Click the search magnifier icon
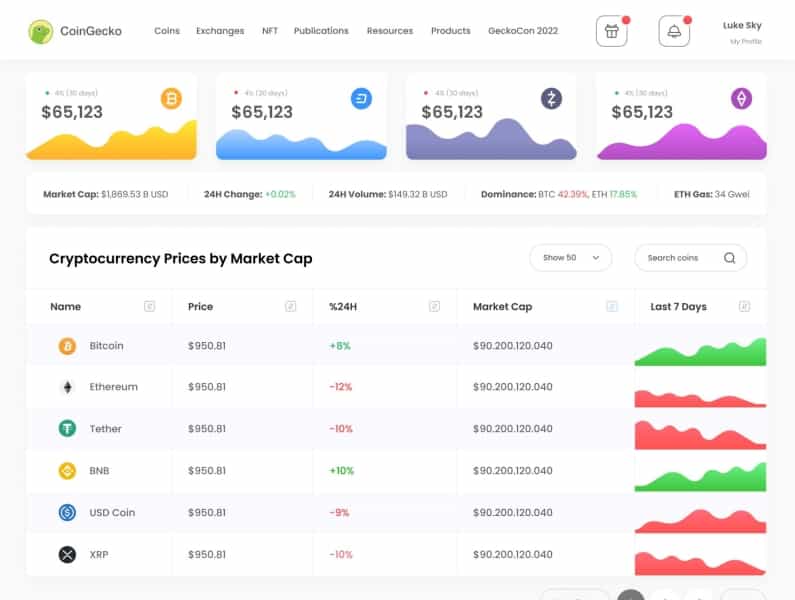Screen dimensions: 795x600 tap(730, 258)
